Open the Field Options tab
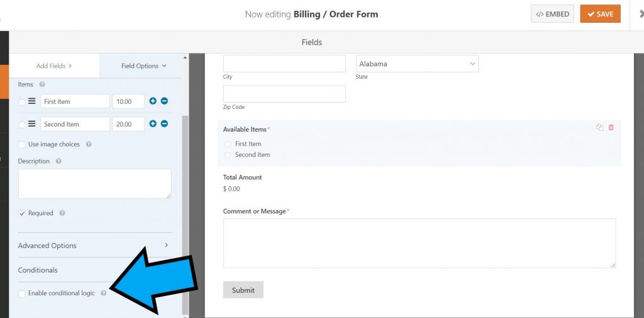Screen dimensions: 644x318 (x=144, y=66)
